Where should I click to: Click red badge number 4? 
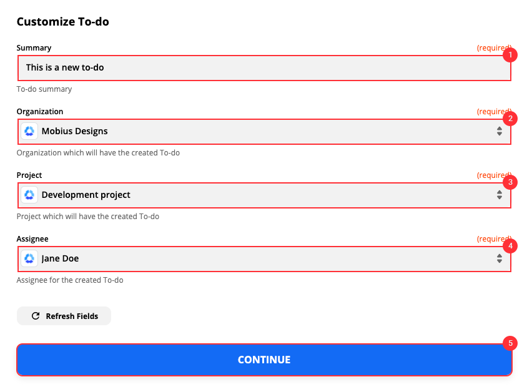[510, 246]
